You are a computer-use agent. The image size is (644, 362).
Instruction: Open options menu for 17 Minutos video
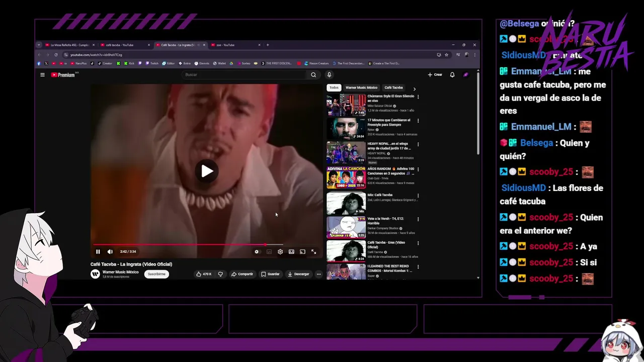pos(418,121)
